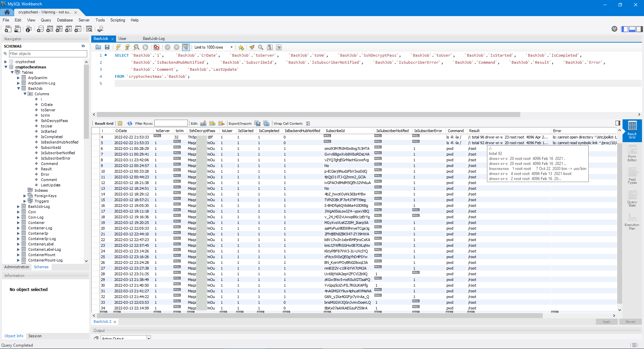Screen dimensions: 644x349
Task: Execute the statement under the cursor
Action: tap(127, 47)
